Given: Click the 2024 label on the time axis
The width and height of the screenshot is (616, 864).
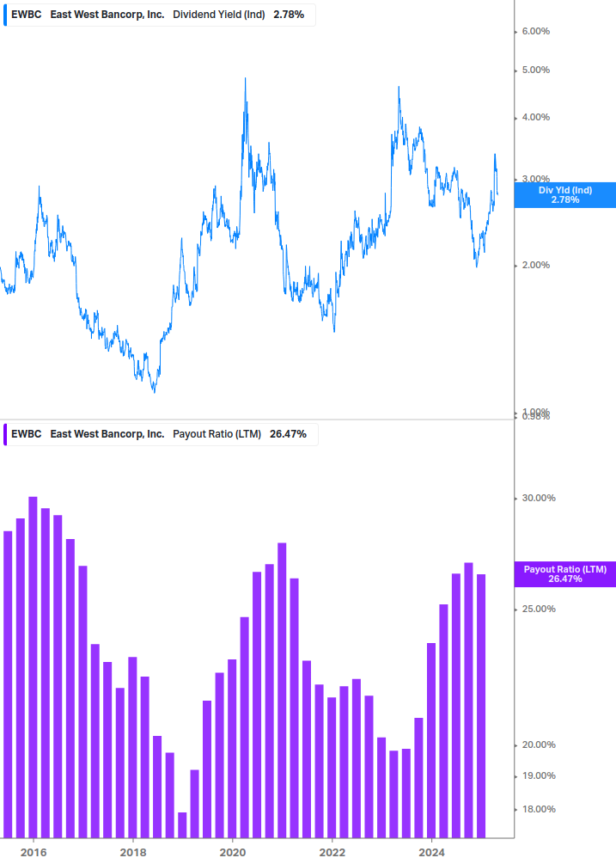Looking at the screenshot, I should 431,853.
